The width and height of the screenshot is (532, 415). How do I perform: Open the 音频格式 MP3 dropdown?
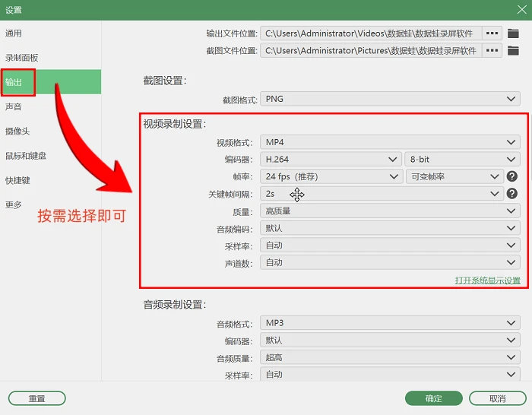pyautogui.click(x=390, y=323)
